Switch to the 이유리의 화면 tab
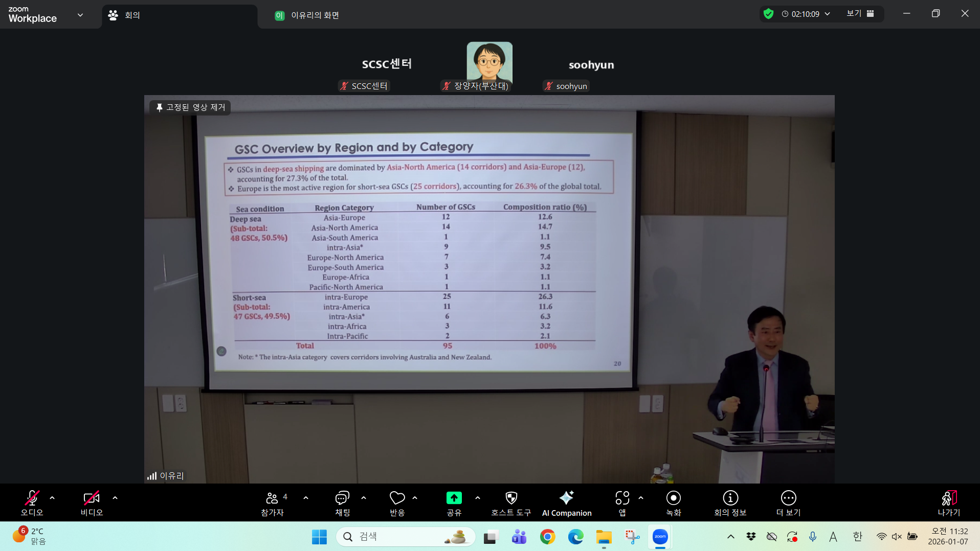980x551 pixels. pos(315,15)
